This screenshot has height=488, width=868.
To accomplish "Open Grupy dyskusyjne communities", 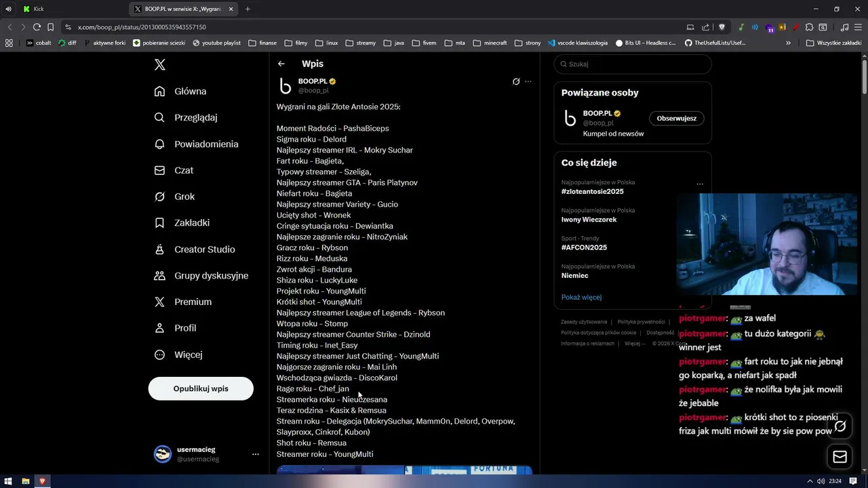I will [x=202, y=275].
